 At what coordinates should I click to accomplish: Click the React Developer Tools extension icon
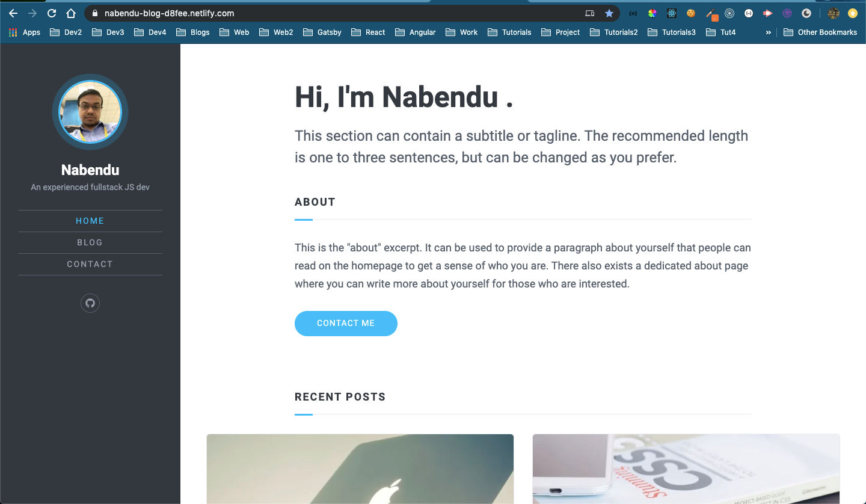[672, 13]
